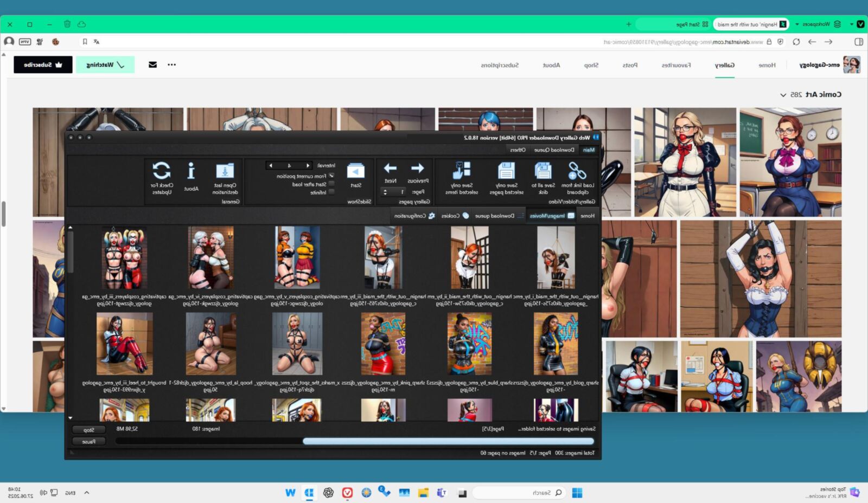Go to Next gallery page arrow

point(390,168)
